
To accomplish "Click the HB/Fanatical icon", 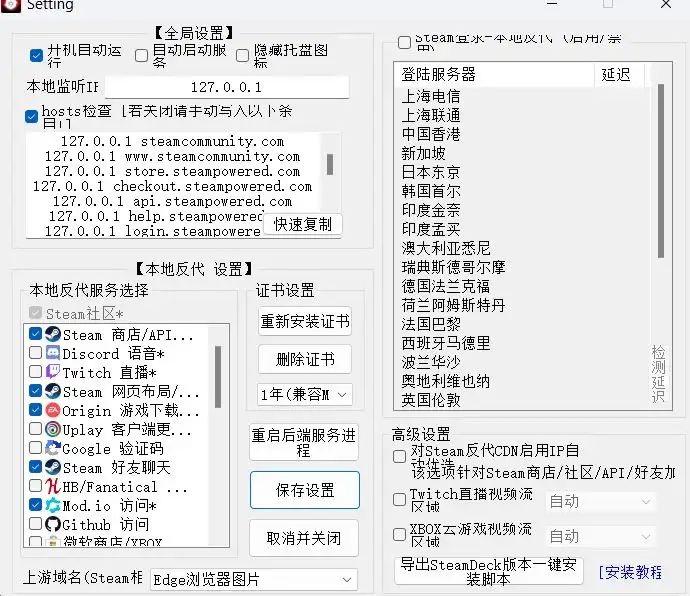I will pyautogui.click(x=53, y=486).
